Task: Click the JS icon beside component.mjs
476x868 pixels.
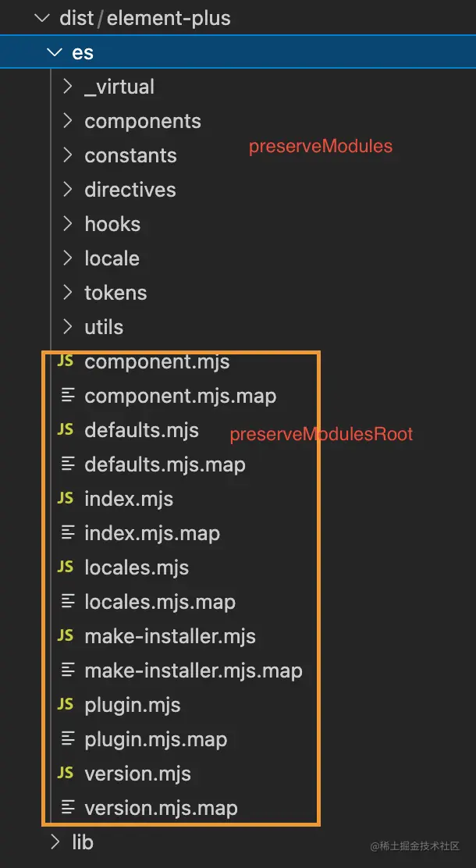Action: point(66,361)
